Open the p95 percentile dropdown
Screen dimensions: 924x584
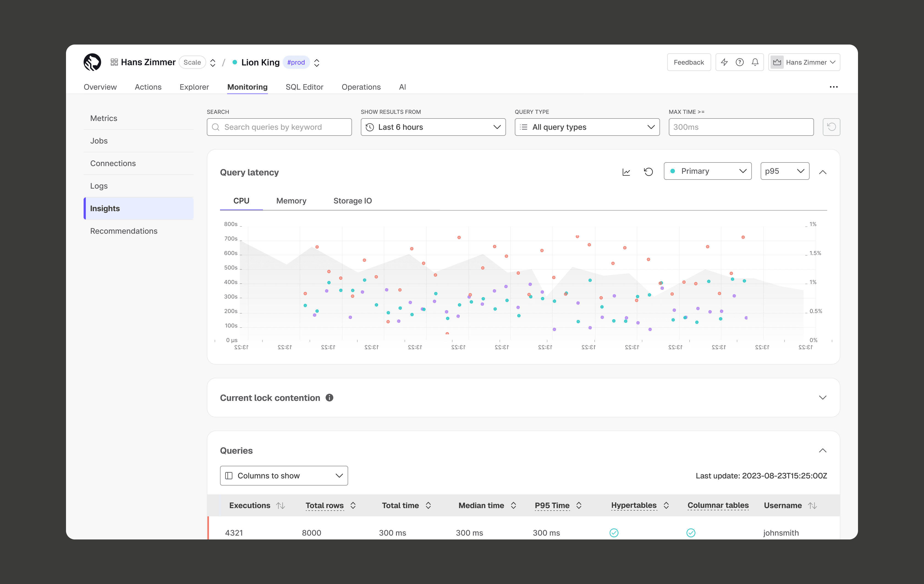point(785,171)
